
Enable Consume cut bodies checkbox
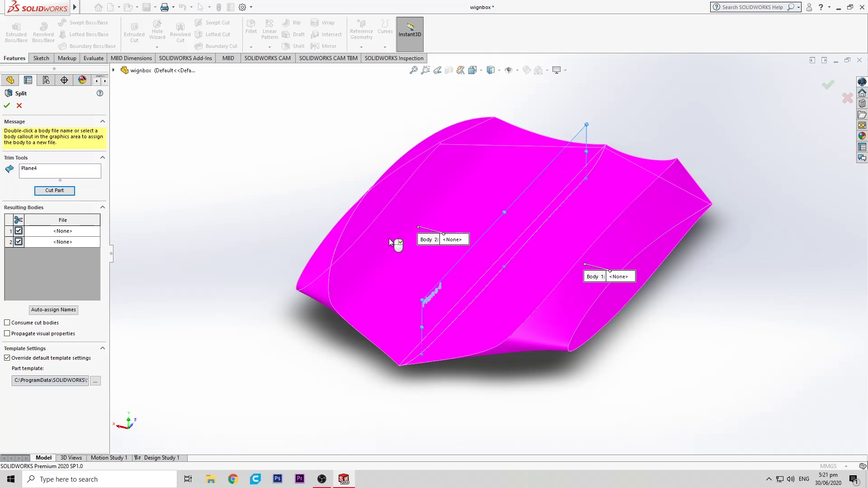(7, 323)
